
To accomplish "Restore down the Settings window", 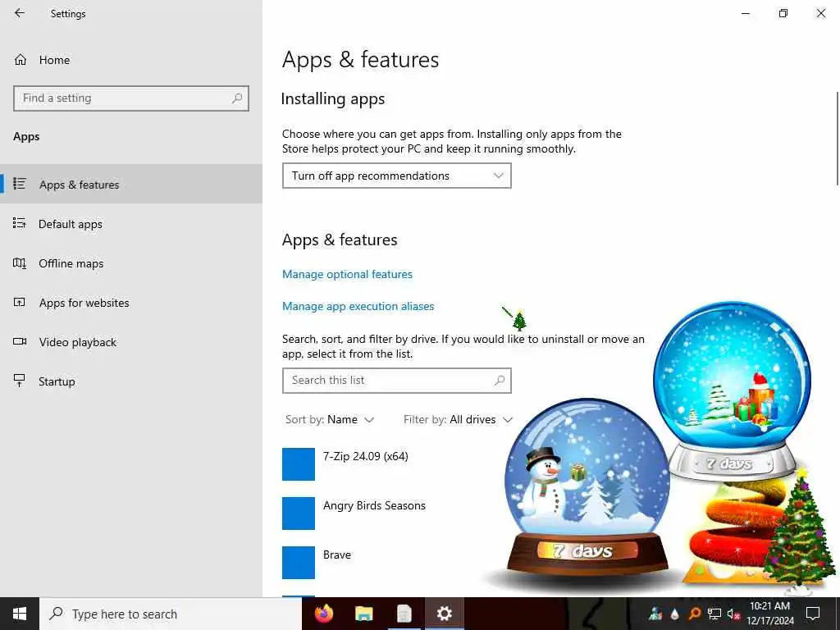I will point(783,13).
